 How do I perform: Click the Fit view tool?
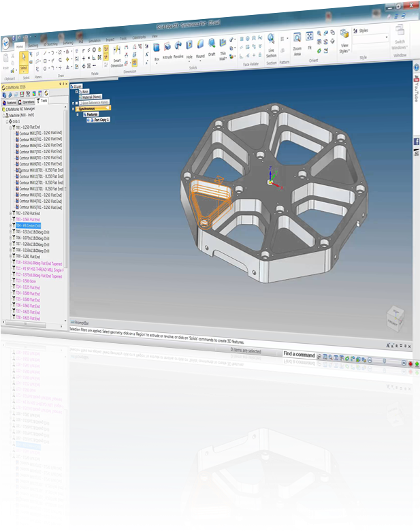coord(309,40)
